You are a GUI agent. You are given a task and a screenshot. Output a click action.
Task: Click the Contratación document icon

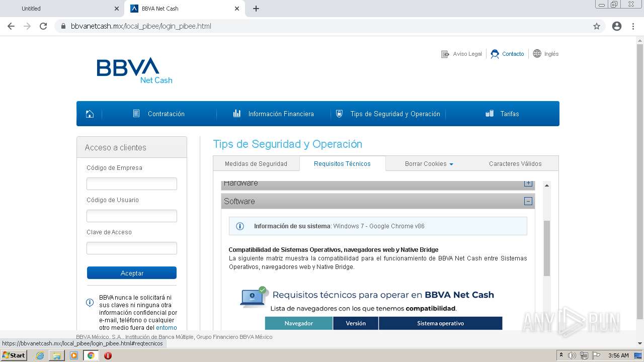click(x=136, y=114)
